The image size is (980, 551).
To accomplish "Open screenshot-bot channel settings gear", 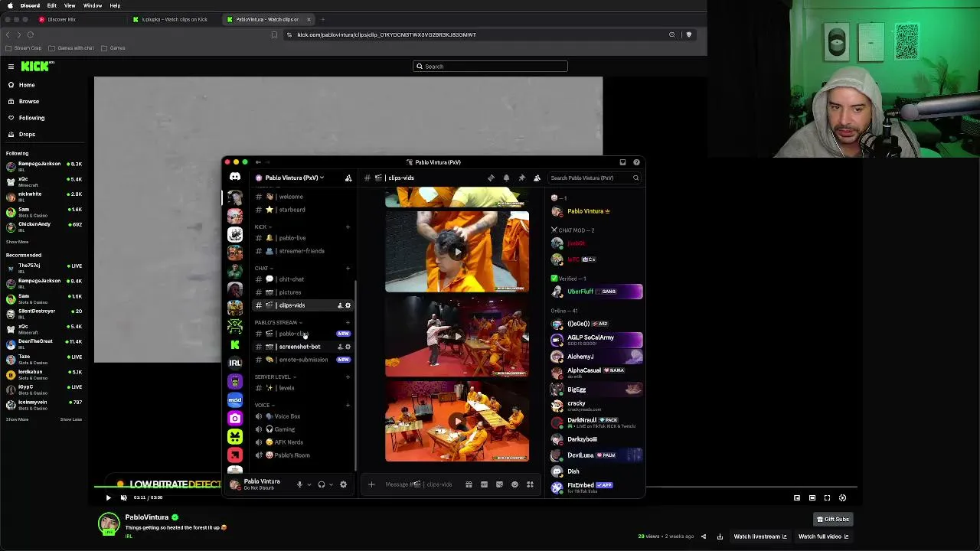I will [348, 347].
